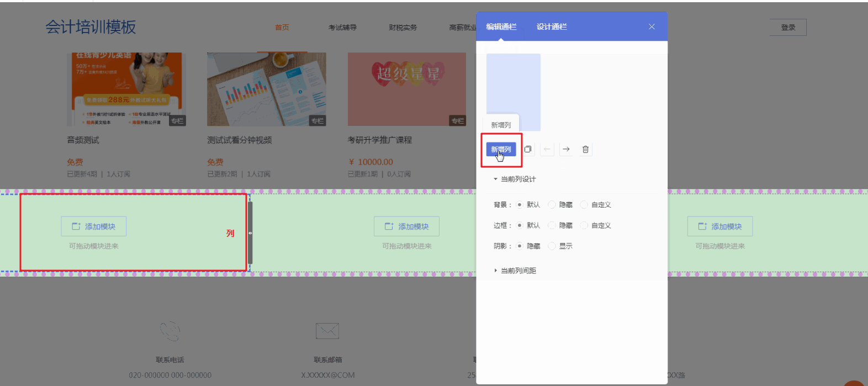Viewport: 868px width, 386px height.
Task: Close the 编辑通栏 panel
Action: (x=652, y=27)
